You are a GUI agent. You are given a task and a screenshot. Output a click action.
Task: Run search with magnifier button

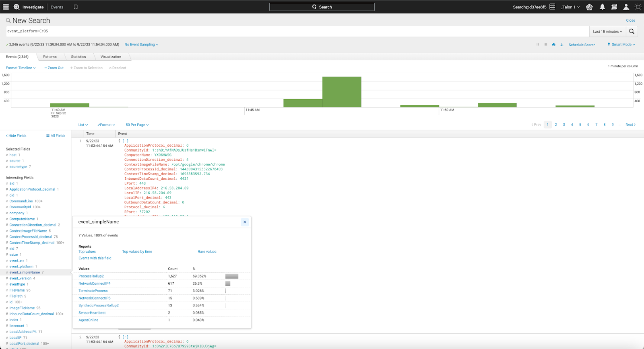pos(632,31)
